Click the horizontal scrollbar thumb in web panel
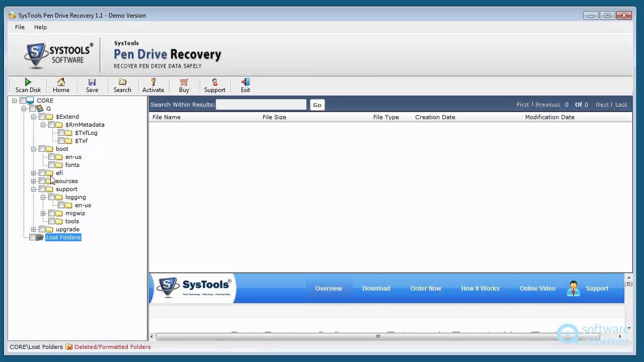This screenshot has height=362, width=644. pos(378,336)
